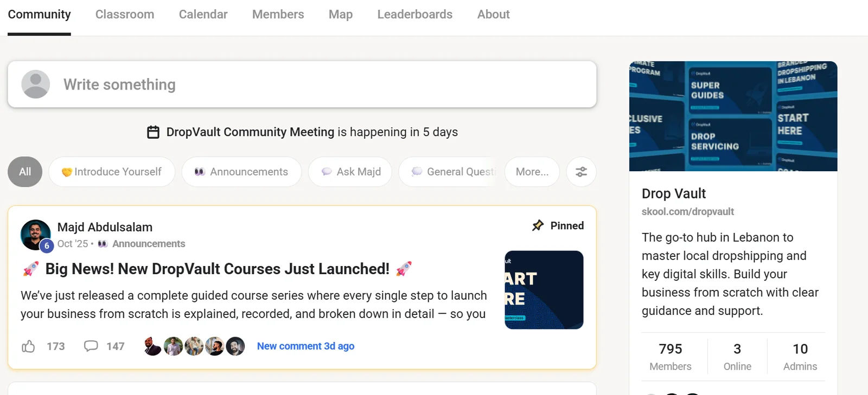Open the post's course thumbnail image

click(x=544, y=290)
